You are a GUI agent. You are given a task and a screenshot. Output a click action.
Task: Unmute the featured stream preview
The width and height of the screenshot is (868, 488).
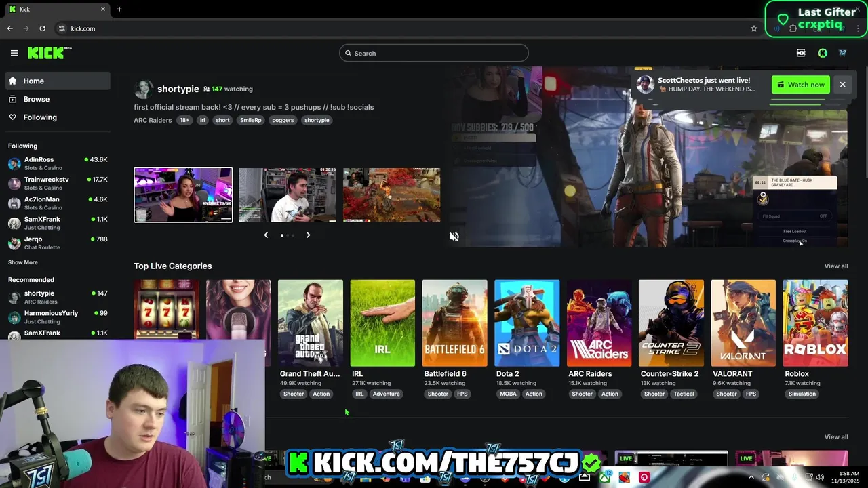click(x=454, y=236)
